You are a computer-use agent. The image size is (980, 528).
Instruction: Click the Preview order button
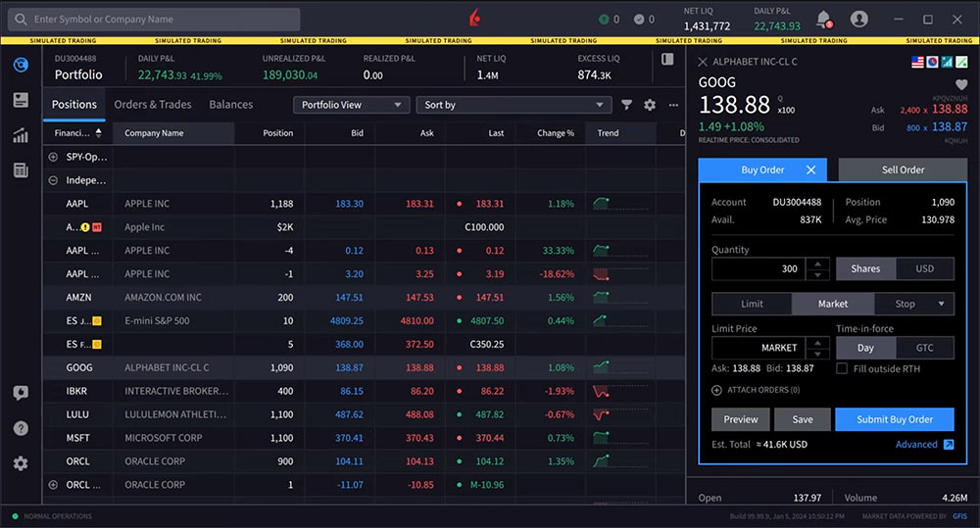[740, 419]
